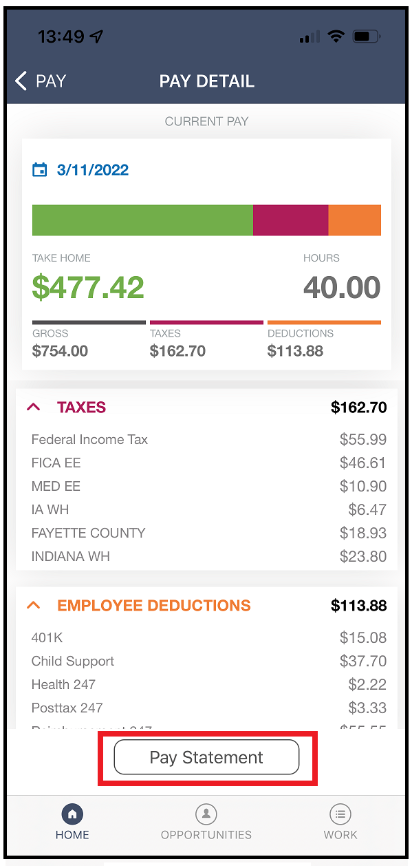
Task: Collapse the TAXES section chevron
Action: 34,407
